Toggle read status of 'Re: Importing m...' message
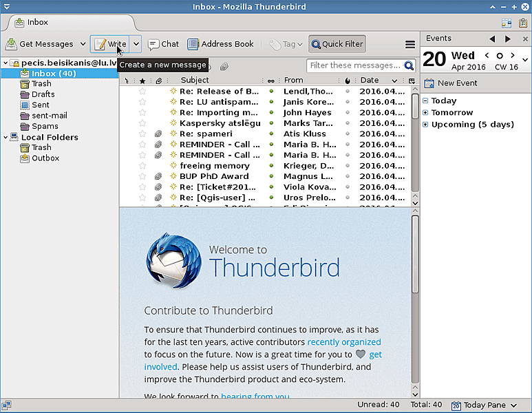Viewport: 532px width, 413px height. pyautogui.click(x=271, y=112)
